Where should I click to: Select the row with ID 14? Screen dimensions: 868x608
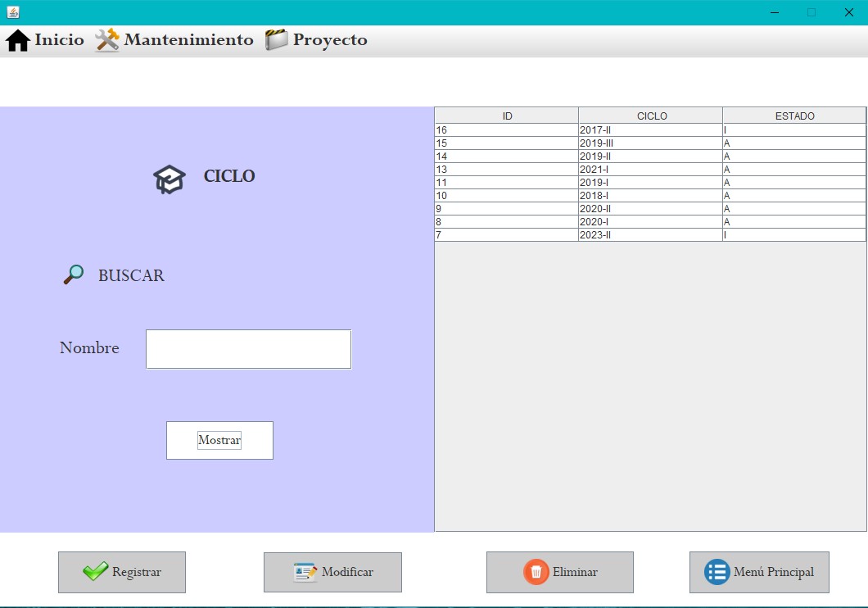[650, 157]
